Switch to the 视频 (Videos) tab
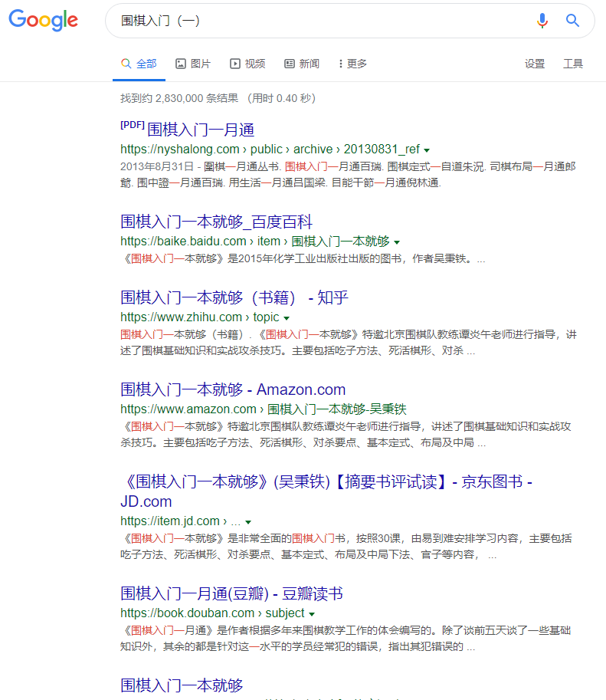Screen dimensions: 606x700 pyautogui.click(x=247, y=64)
